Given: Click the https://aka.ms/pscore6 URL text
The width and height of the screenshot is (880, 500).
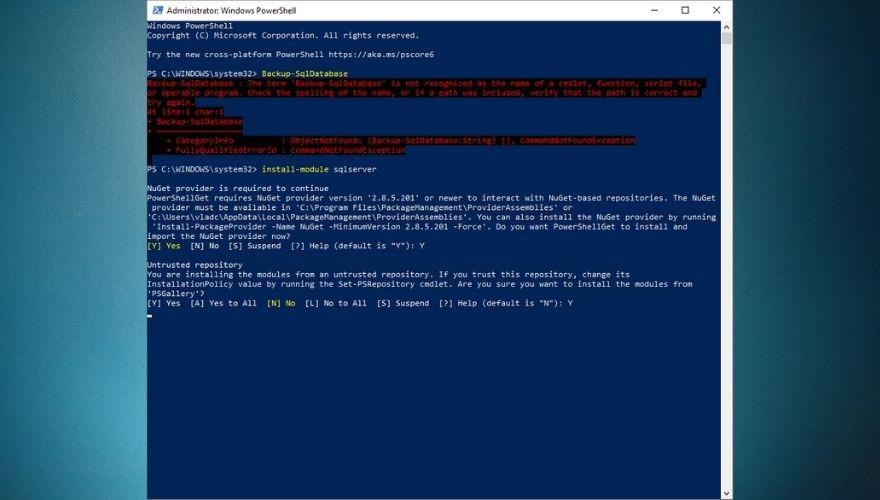Looking at the screenshot, I should [381, 54].
